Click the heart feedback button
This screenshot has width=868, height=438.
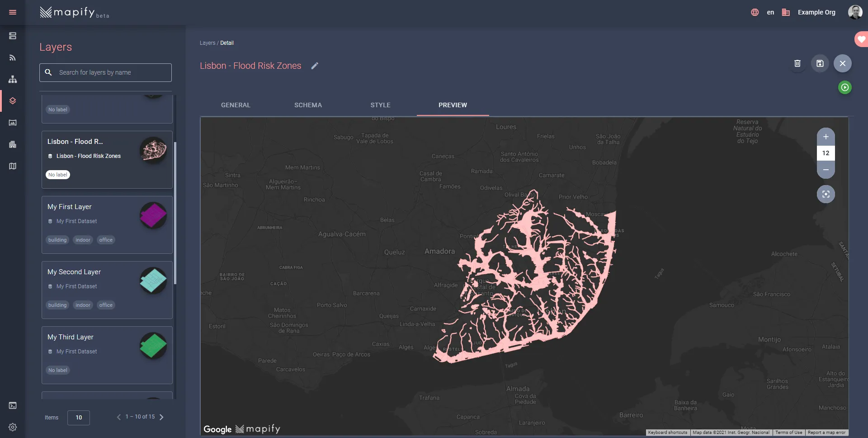pos(861,39)
